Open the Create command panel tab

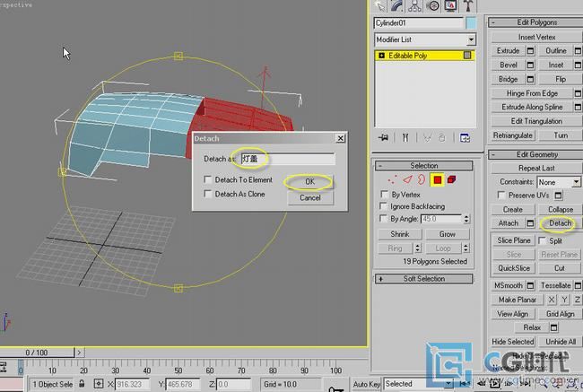point(380,5)
